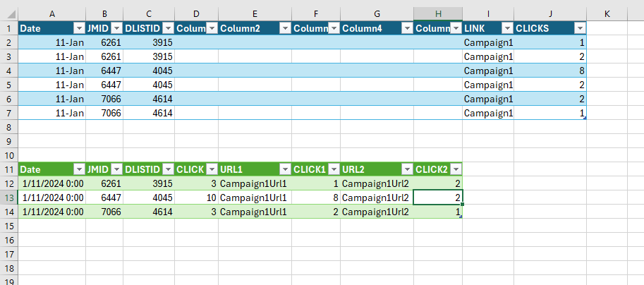Select column K header
The image size is (644, 285).
click(607, 14)
